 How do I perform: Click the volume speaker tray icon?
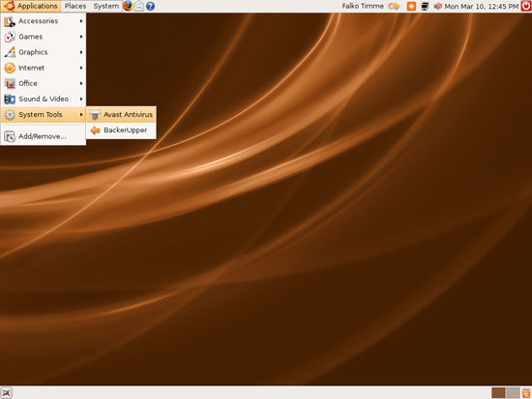(437, 6)
